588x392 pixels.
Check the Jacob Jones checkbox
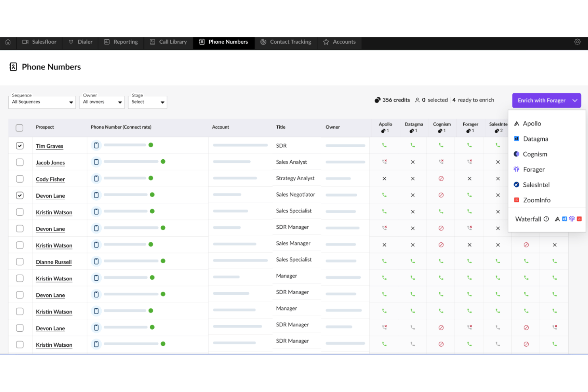point(19,162)
